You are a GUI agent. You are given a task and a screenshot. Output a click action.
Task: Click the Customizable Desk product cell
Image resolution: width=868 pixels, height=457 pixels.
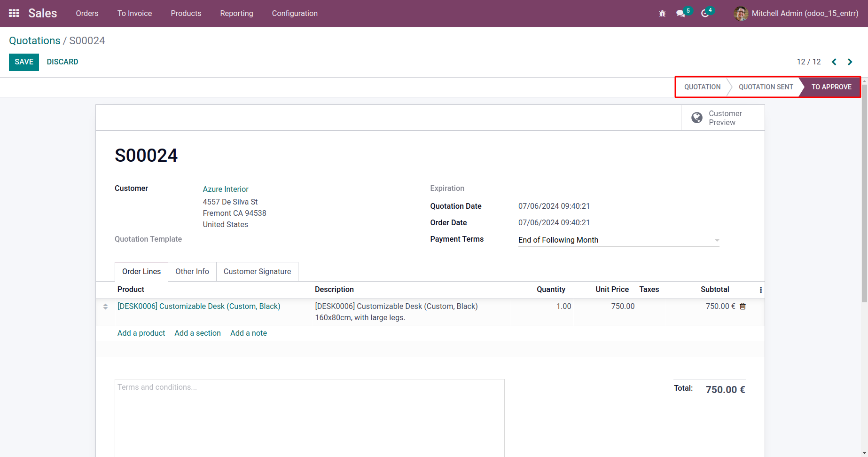tap(199, 307)
